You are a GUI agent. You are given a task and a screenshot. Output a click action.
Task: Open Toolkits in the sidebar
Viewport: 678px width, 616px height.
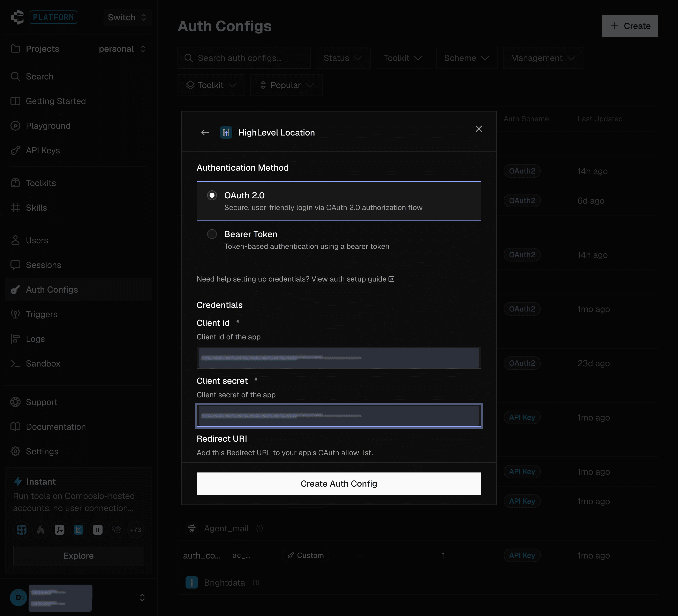(x=79, y=183)
